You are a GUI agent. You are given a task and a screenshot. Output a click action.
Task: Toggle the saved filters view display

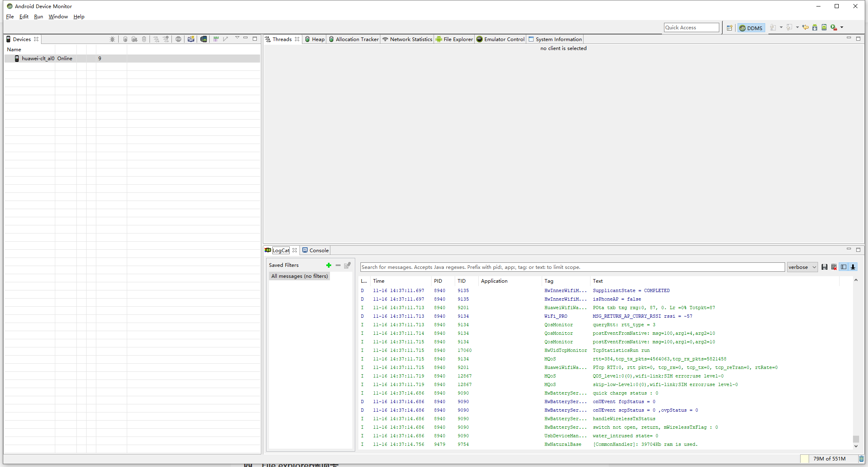tap(844, 267)
